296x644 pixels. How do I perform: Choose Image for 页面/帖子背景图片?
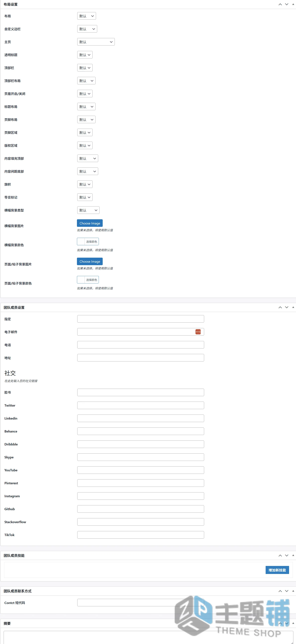(90, 261)
